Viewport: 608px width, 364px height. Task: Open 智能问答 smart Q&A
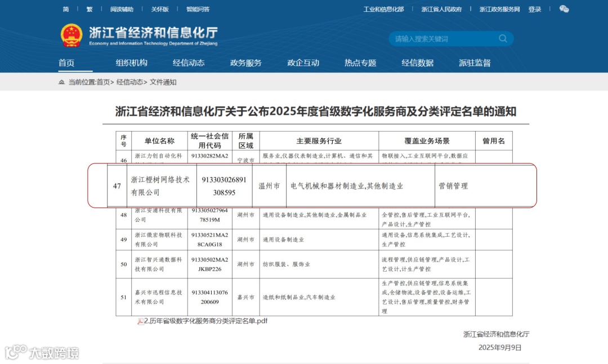click(x=198, y=10)
